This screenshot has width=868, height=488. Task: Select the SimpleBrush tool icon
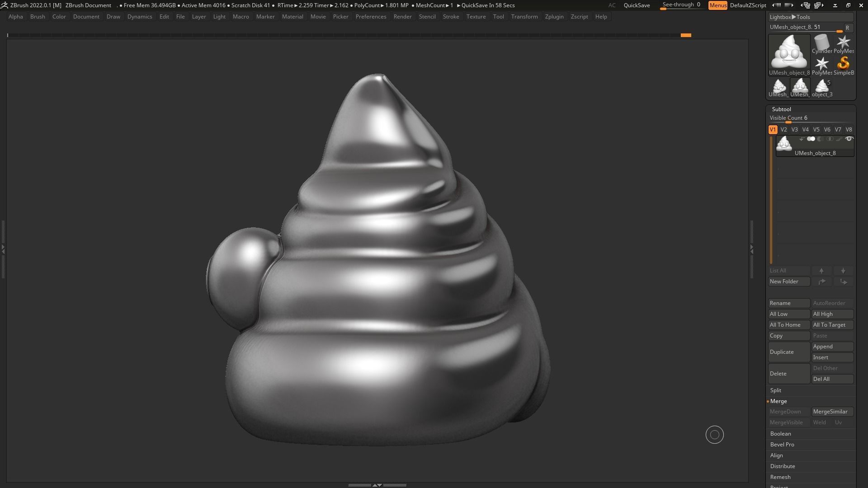(843, 66)
